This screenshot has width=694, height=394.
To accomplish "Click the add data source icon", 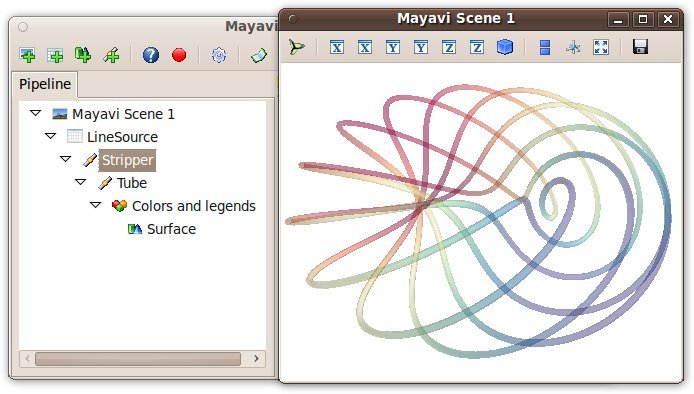I will pos(27,55).
